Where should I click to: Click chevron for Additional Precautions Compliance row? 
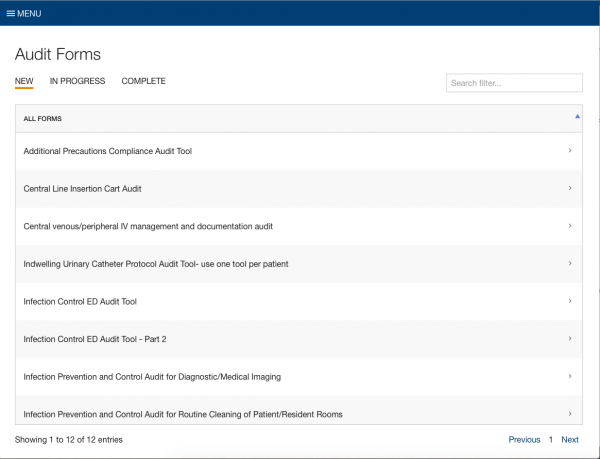click(x=570, y=151)
